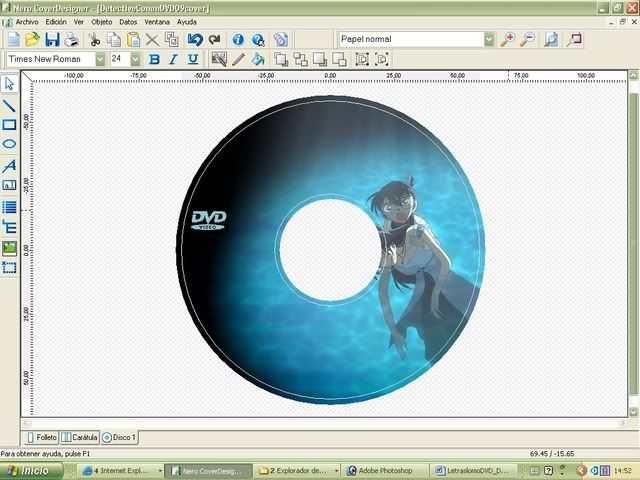Switch to Internet Explorer taskbar group
This screenshot has width=640, height=480.
pyautogui.click(x=121, y=471)
